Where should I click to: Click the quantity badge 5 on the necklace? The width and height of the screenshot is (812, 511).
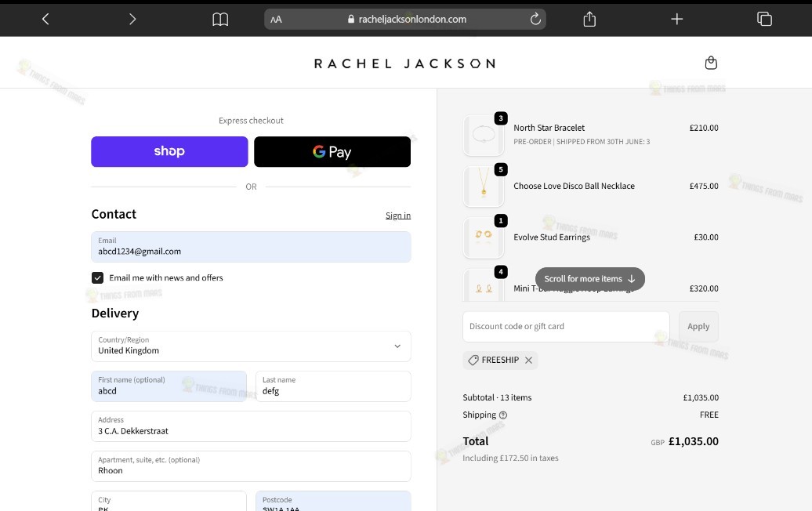coord(501,169)
